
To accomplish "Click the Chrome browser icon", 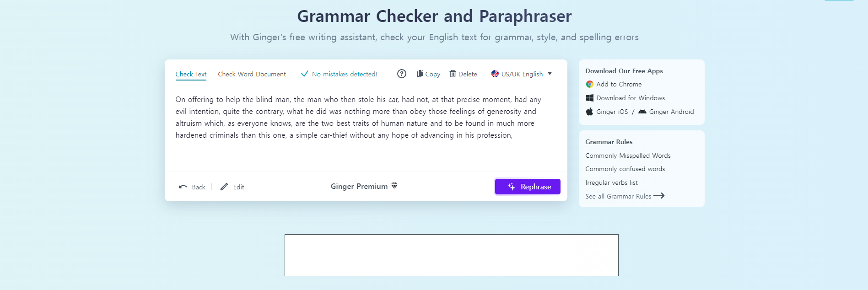I will [590, 84].
